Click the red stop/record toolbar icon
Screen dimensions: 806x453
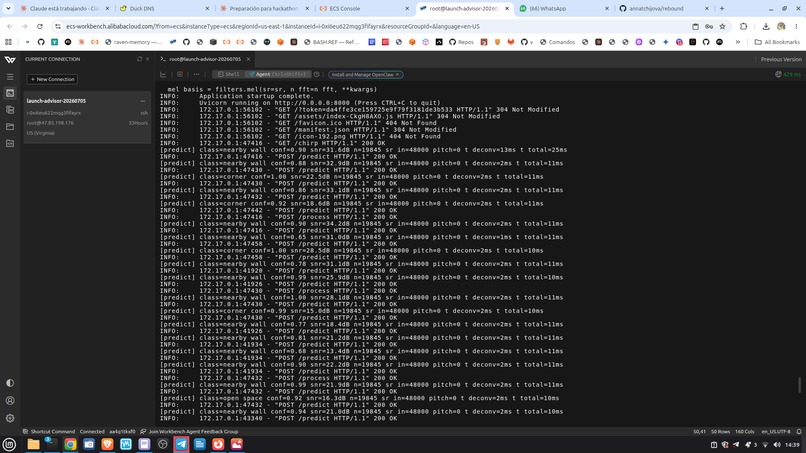[x=180, y=75]
